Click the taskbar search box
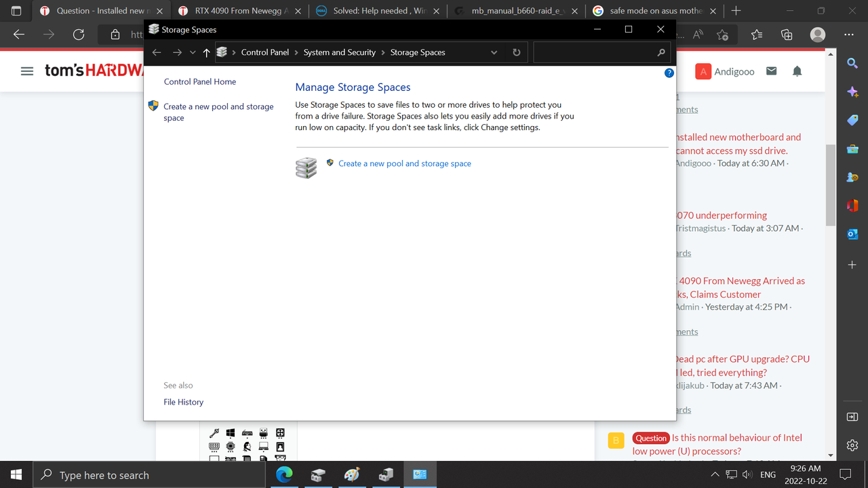 (x=149, y=474)
